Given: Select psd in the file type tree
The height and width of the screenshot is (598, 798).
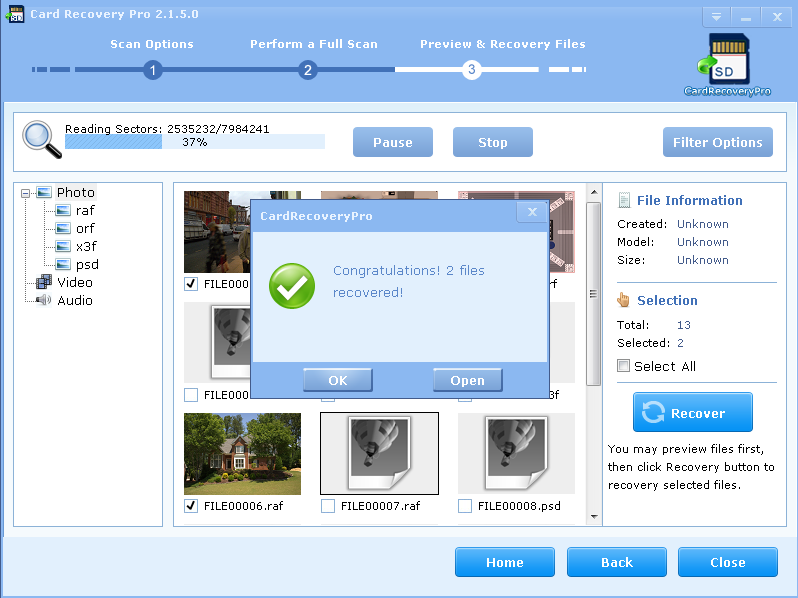Looking at the screenshot, I should [x=87, y=264].
